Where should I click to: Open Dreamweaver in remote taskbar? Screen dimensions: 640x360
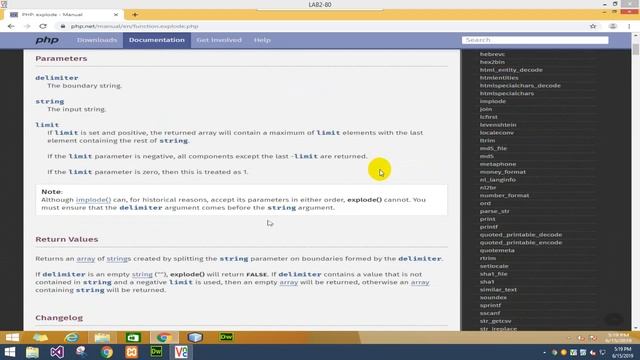226,337
